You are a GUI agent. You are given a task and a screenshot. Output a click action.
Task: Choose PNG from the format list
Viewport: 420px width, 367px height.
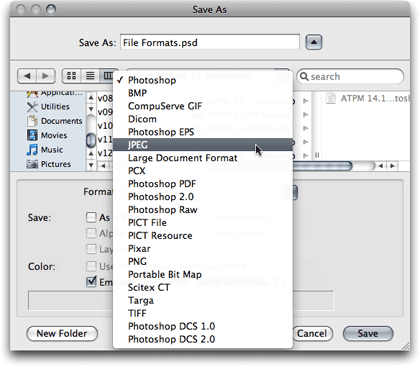[203, 261]
